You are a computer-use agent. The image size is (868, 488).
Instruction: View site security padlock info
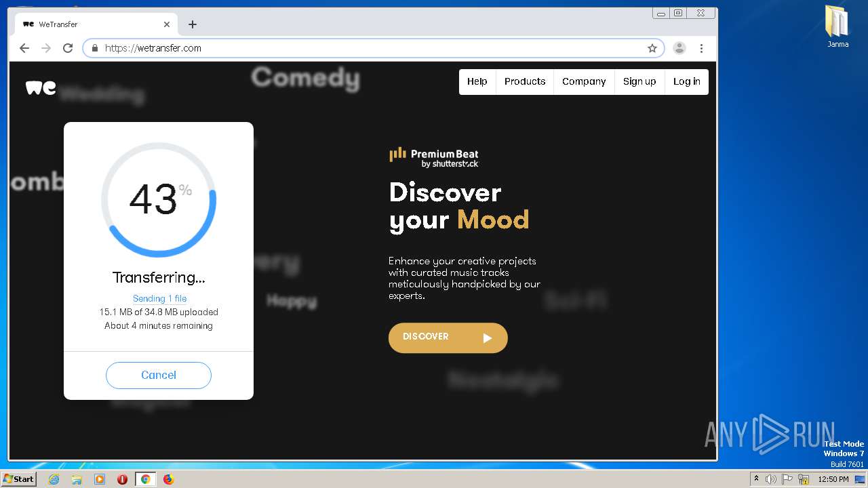point(94,48)
